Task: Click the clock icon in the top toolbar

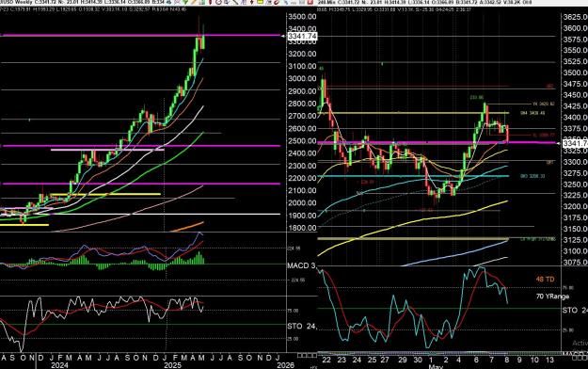Action: (218, 2)
